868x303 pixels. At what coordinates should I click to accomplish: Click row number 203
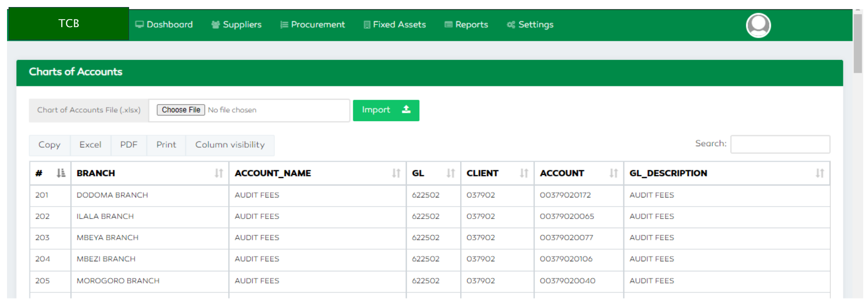coord(42,238)
